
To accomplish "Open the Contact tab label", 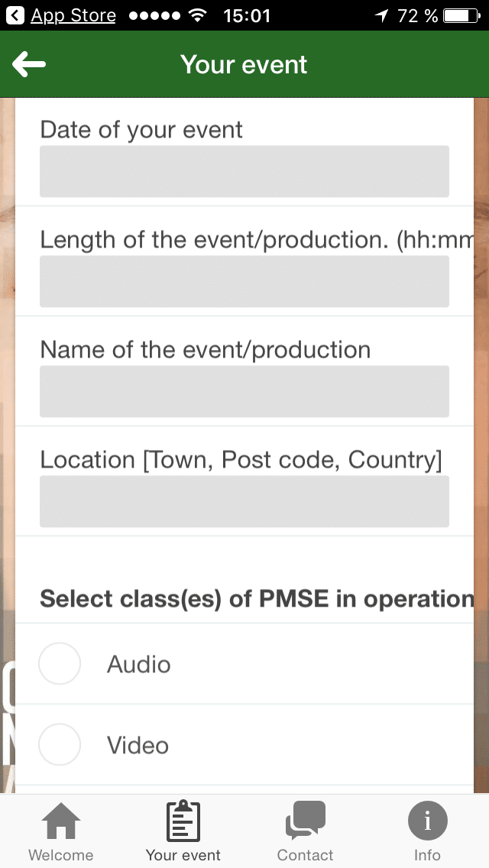I will coord(306,855).
